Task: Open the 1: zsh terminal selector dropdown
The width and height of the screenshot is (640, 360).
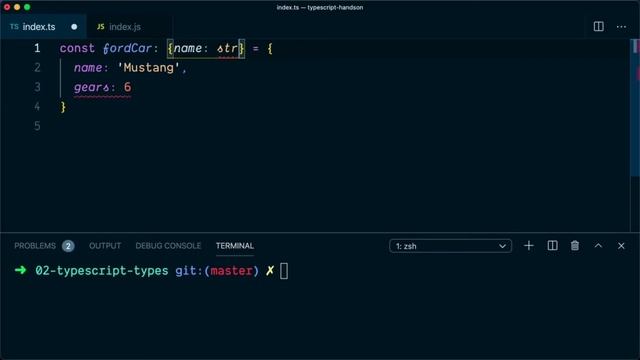Action: (x=450, y=246)
